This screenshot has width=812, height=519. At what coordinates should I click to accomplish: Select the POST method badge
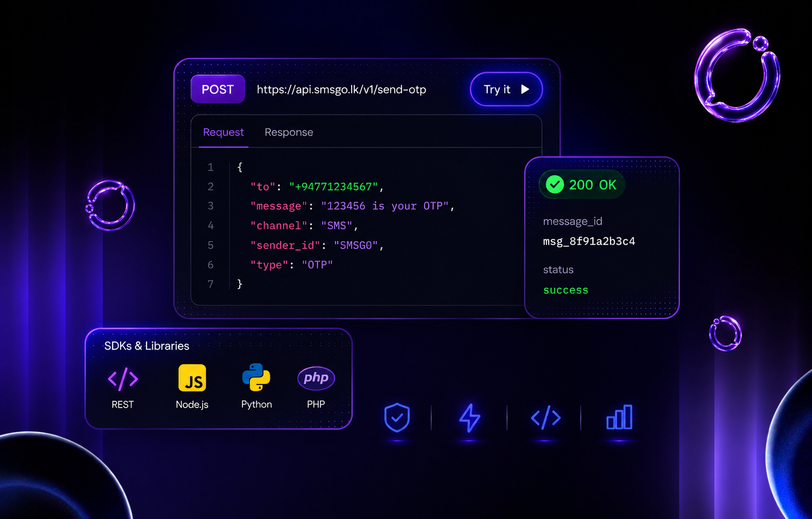[218, 89]
